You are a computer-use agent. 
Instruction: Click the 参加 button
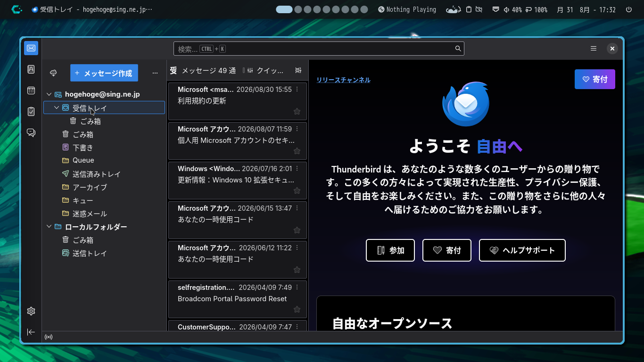pos(390,250)
